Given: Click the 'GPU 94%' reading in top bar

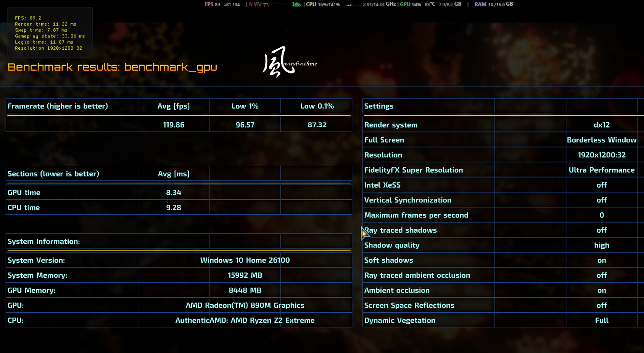Looking at the screenshot, I should coord(410,4).
